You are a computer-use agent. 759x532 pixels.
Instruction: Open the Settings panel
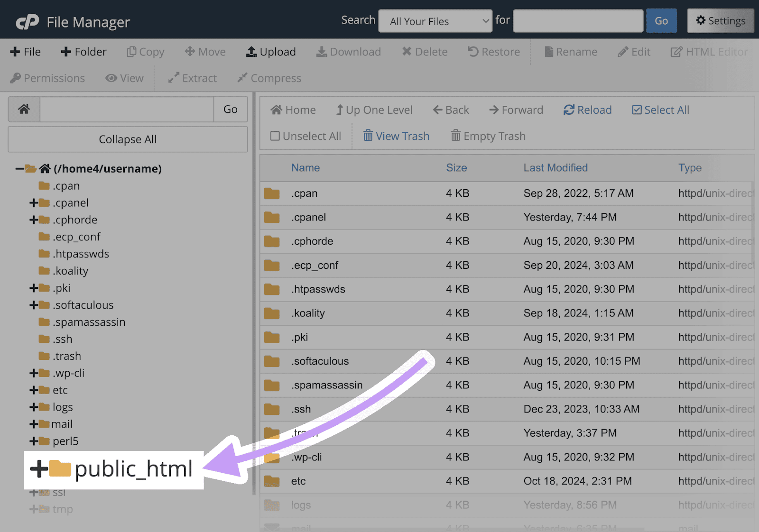pos(720,20)
